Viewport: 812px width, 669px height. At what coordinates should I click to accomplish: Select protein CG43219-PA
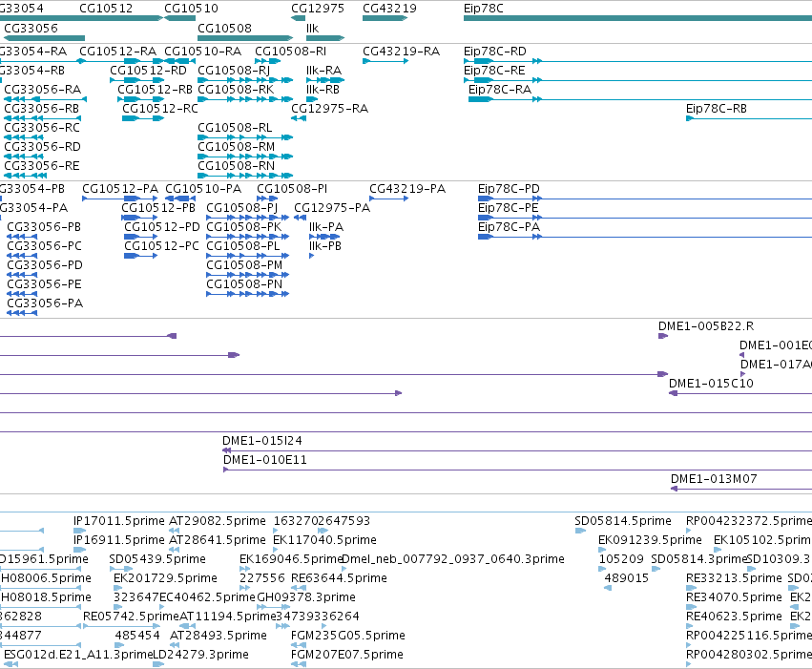tap(407, 189)
